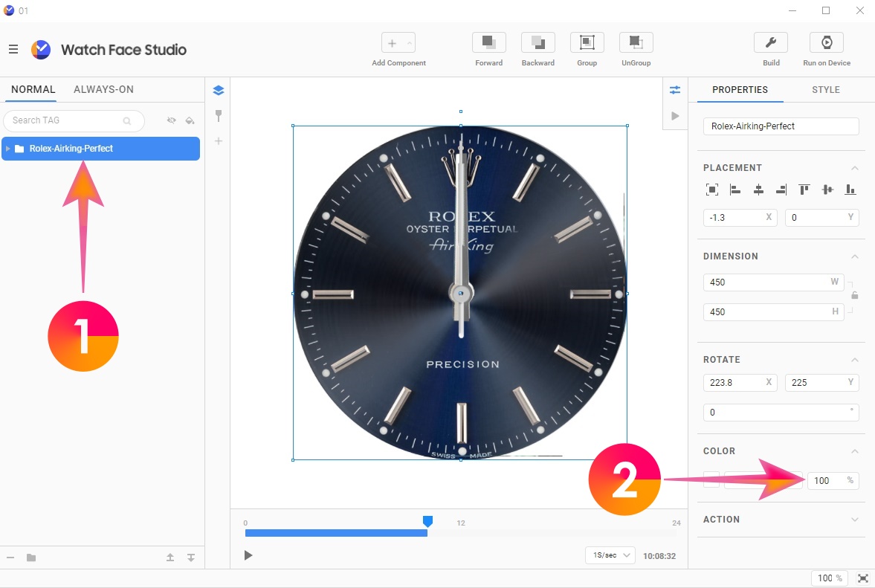
Task: Open the properties sliders panel icon
Action: coord(675,90)
